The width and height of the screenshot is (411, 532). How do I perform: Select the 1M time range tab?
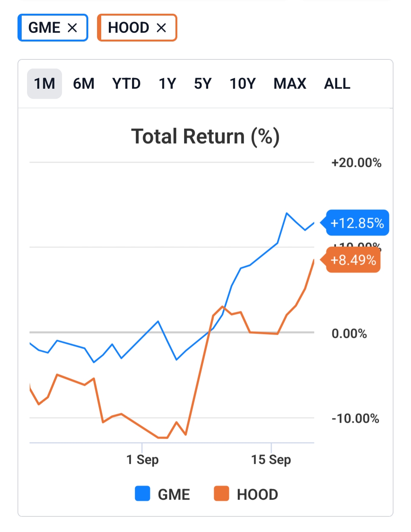tap(45, 84)
